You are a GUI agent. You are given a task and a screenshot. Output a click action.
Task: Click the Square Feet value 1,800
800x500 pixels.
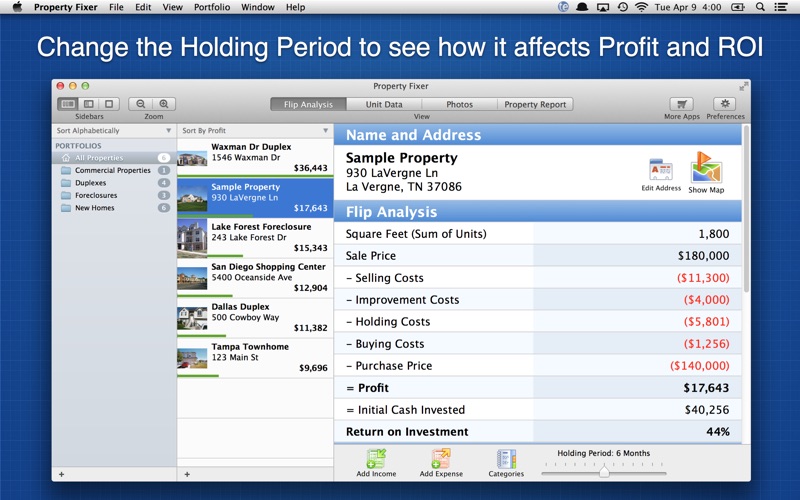pos(714,234)
